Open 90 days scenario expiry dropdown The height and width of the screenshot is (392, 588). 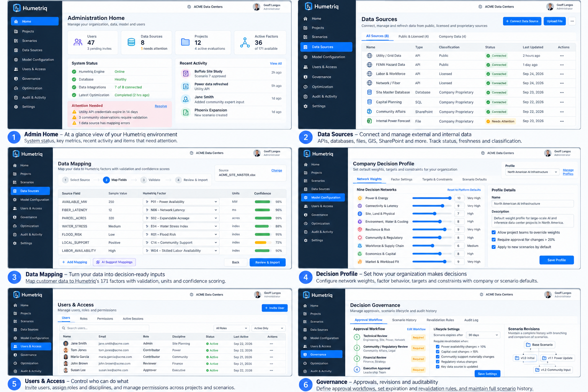483,335
